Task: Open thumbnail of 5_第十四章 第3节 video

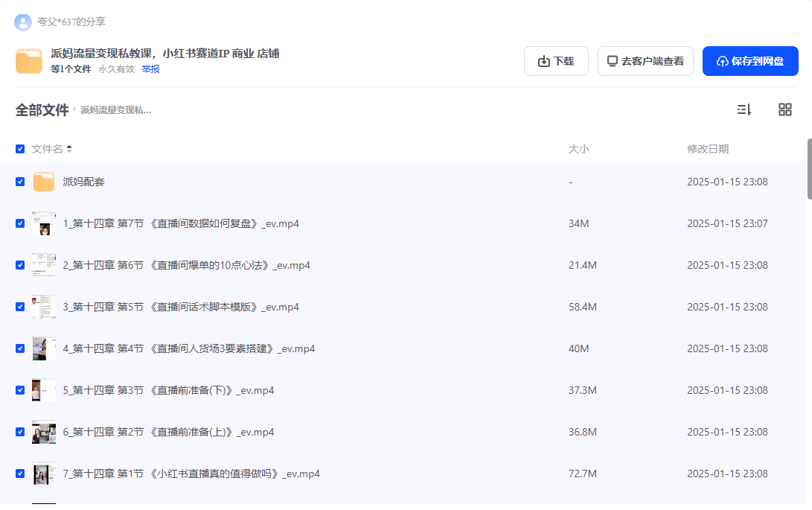Action: (44, 390)
